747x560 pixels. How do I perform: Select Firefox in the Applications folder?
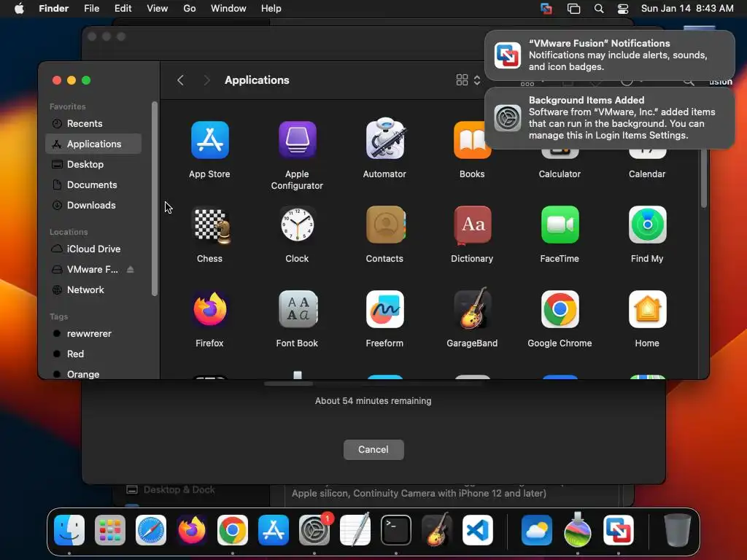pos(209,309)
